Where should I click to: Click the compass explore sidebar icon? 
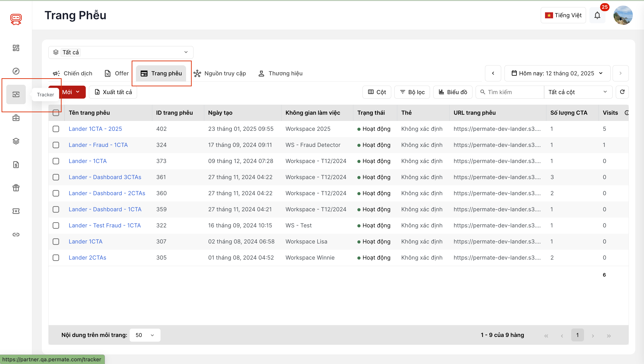(16, 71)
